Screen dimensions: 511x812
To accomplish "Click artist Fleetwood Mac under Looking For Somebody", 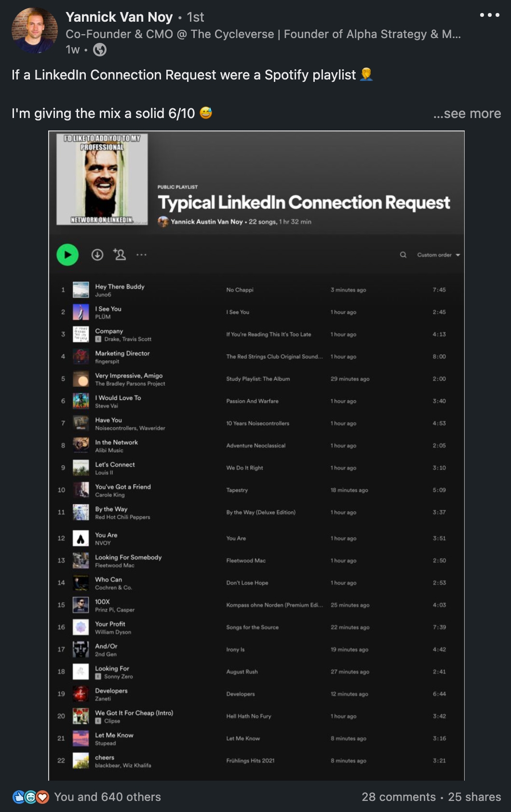I will point(115,565).
